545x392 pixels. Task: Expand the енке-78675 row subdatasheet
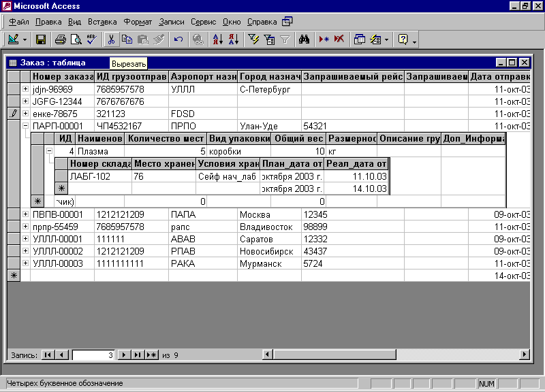(x=25, y=113)
